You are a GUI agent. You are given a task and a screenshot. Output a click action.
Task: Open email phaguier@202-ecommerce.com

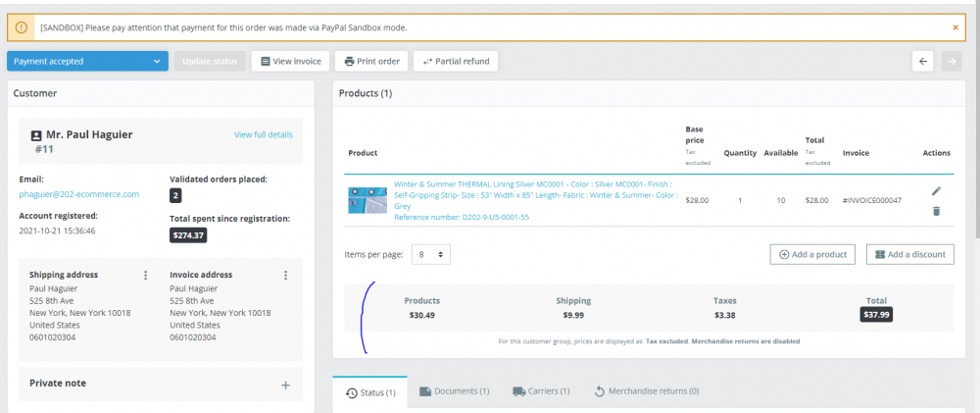[x=79, y=194]
